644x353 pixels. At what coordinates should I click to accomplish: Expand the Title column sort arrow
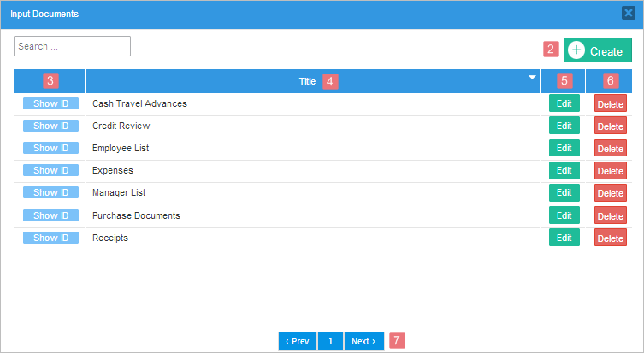[x=532, y=78]
